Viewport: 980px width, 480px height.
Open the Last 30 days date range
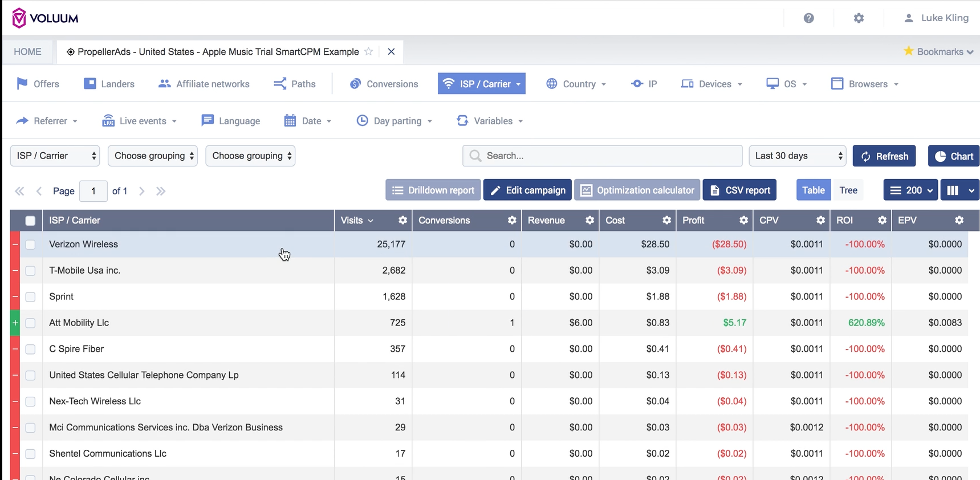click(x=797, y=156)
